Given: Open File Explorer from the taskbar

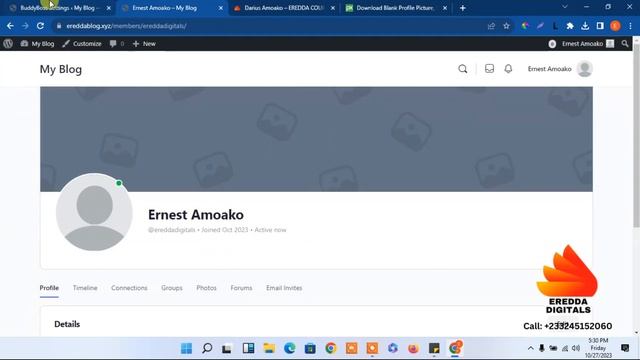Looking at the screenshot, I should (269, 348).
